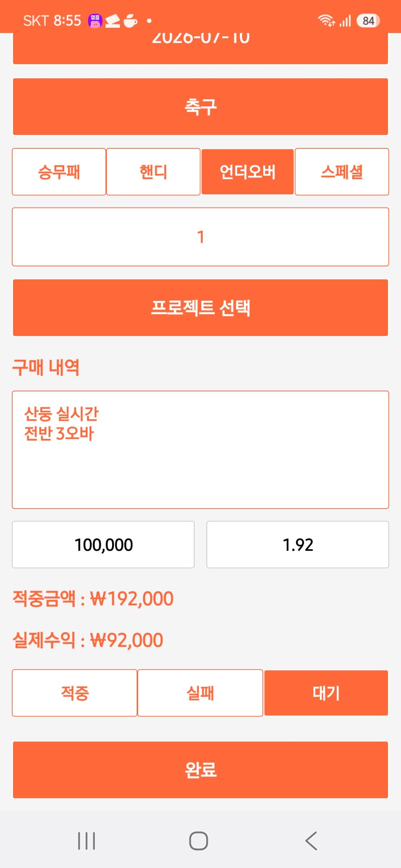The width and height of the screenshot is (401, 868).
Task: Open the 프로젝트 선택 picker
Action: click(x=200, y=307)
